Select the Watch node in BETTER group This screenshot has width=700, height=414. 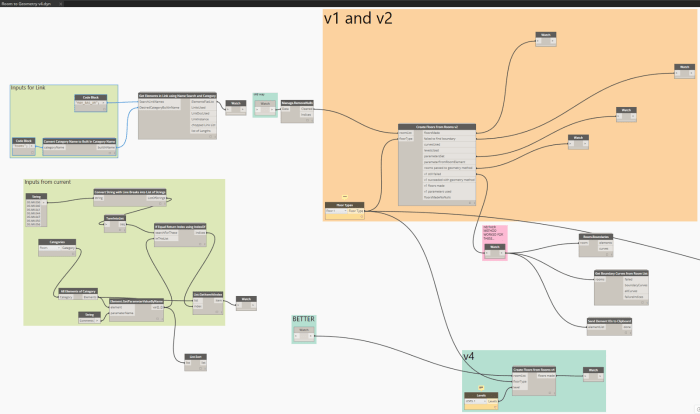click(305, 330)
